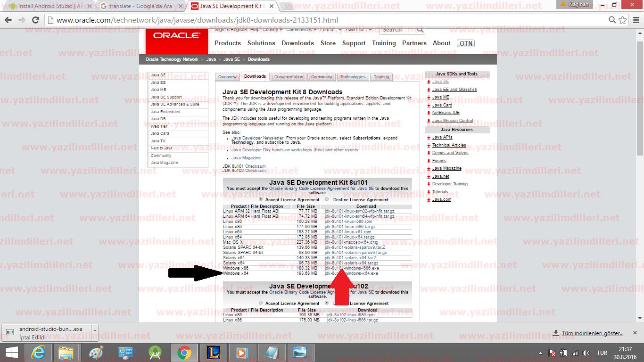Expand the 'I want to...' dropdown
The image size is (644, 362).
(358, 30)
